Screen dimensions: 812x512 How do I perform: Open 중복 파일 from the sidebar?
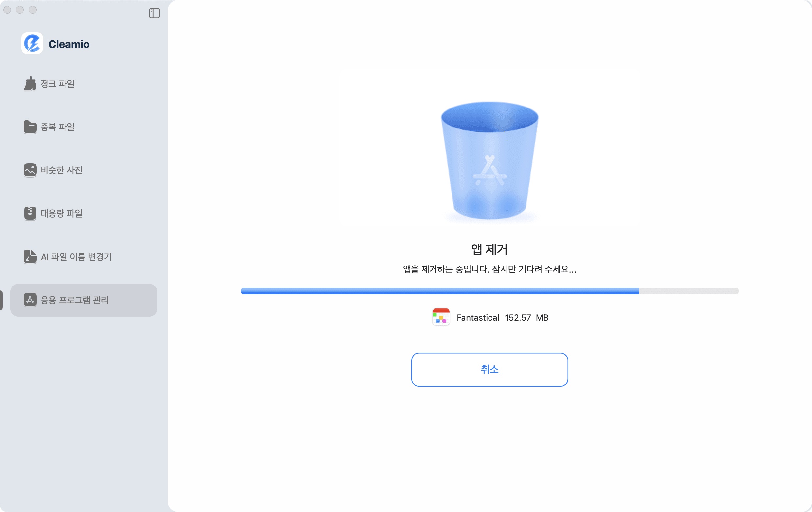click(57, 127)
